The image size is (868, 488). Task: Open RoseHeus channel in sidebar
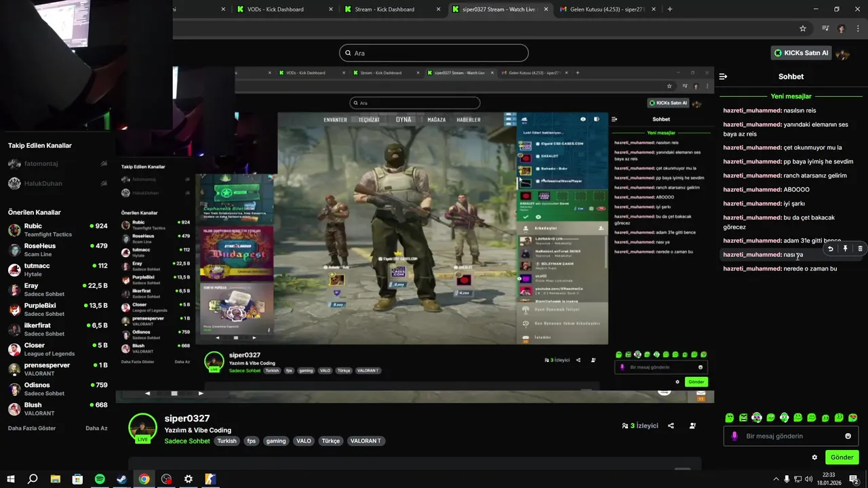(x=58, y=249)
